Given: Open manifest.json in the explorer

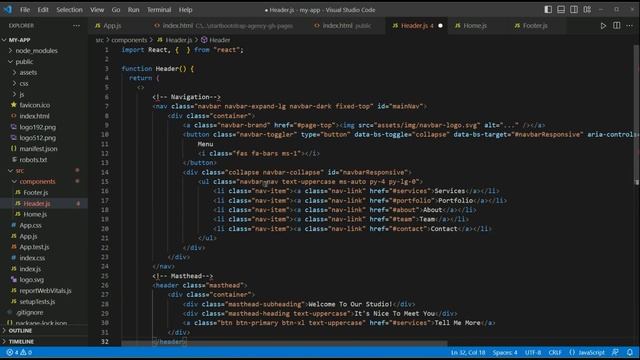Looking at the screenshot, I should click(44, 149).
